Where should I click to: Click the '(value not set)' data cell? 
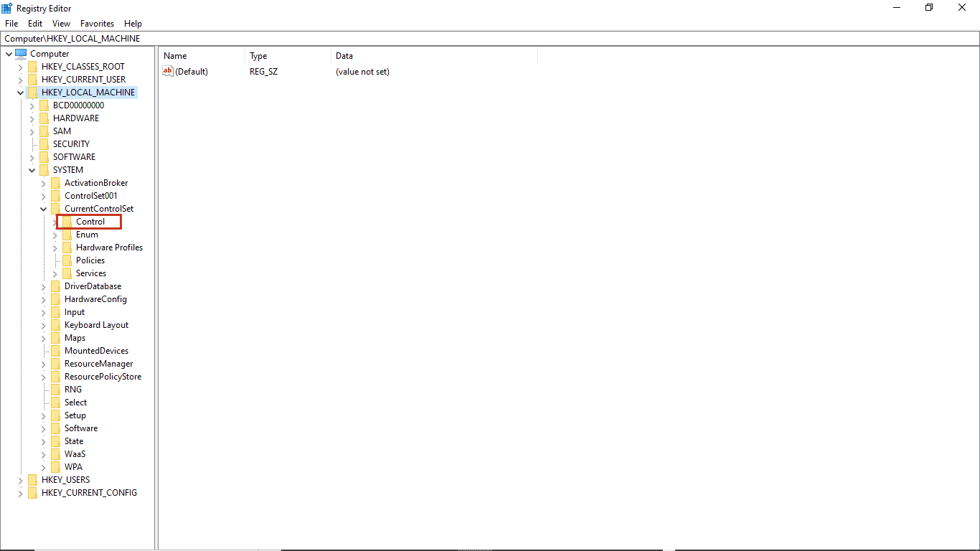pos(362,72)
